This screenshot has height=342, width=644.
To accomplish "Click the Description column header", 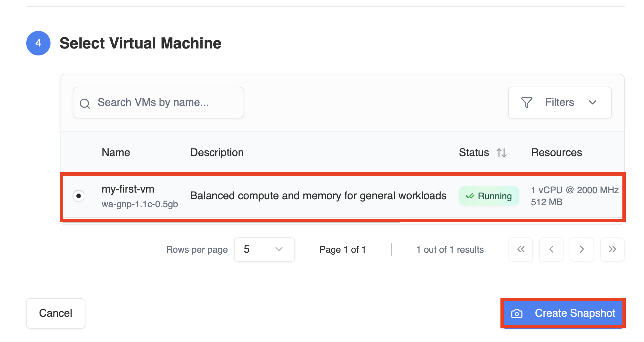I will pos(217,152).
